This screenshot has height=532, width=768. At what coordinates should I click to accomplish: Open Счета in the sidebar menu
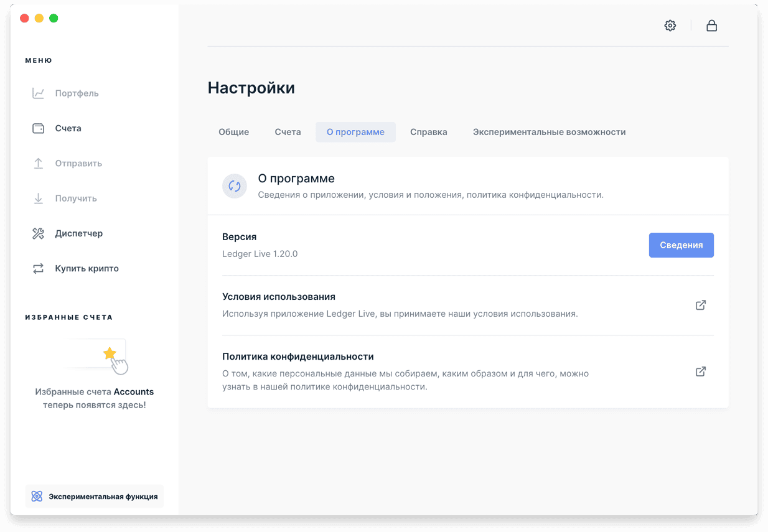(x=68, y=128)
